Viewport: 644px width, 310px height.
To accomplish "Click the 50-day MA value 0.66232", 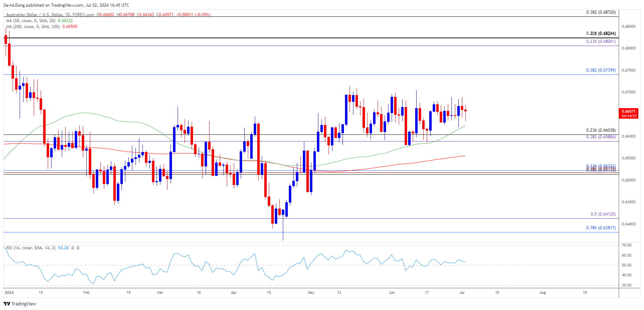I will [65, 21].
